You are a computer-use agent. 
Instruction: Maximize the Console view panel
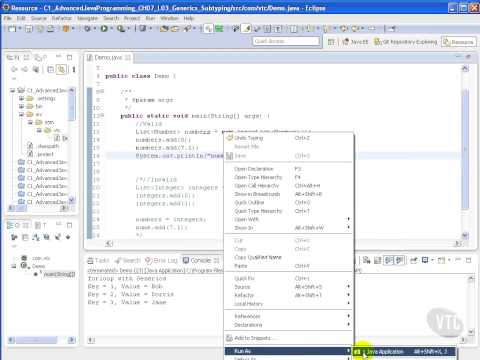(468, 260)
